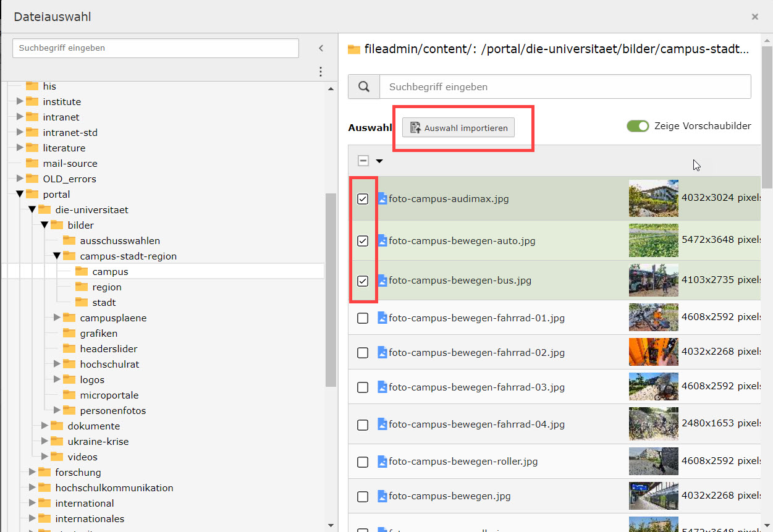Click the stadt folder icon

[82, 302]
